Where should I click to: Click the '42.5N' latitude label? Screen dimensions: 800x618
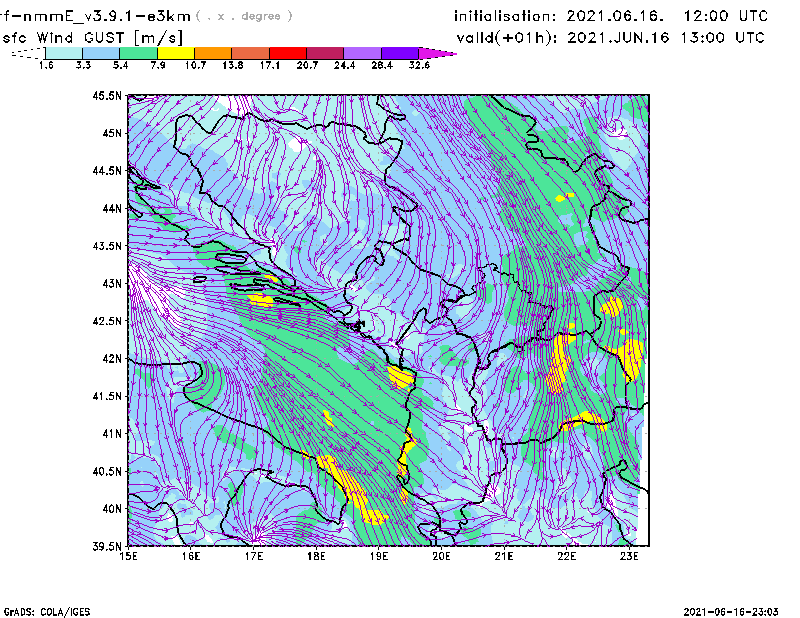[x=107, y=321]
